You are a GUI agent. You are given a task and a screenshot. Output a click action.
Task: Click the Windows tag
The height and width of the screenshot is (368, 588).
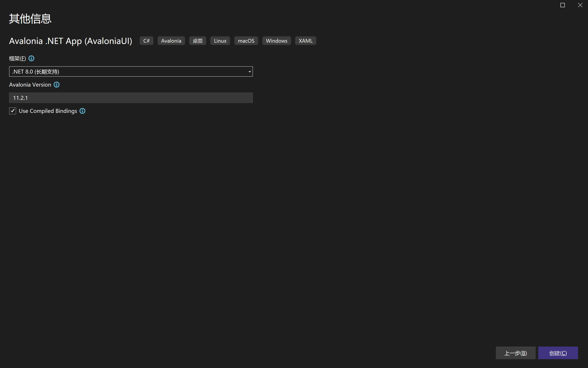coord(277,41)
